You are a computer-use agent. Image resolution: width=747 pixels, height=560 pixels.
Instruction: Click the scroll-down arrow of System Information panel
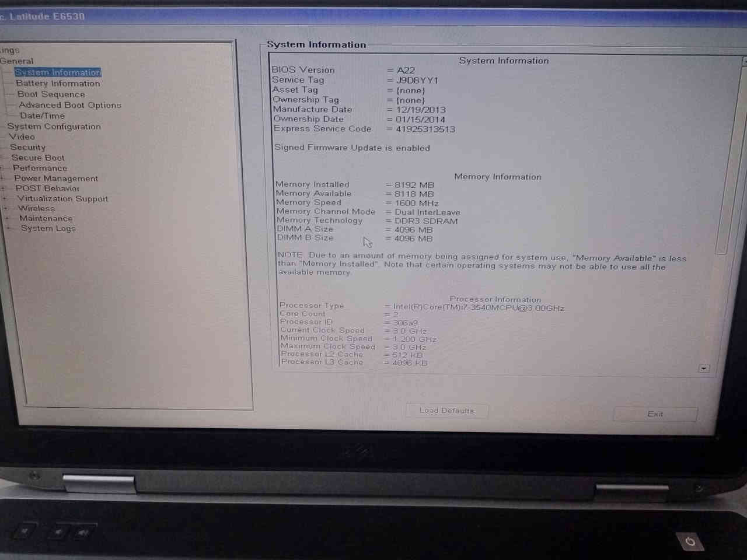(x=704, y=368)
